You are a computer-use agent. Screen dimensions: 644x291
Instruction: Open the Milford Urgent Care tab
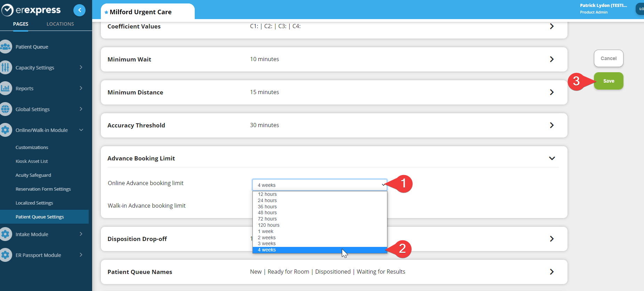click(140, 12)
